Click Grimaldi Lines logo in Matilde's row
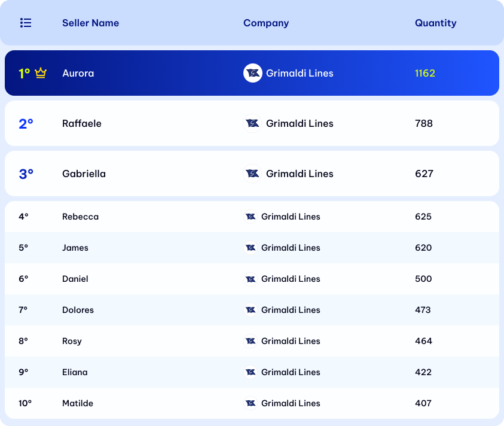The height and width of the screenshot is (426, 504). [251, 403]
